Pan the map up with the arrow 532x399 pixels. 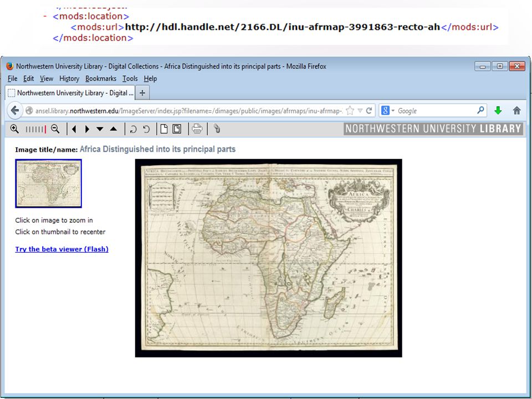pos(113,129)
